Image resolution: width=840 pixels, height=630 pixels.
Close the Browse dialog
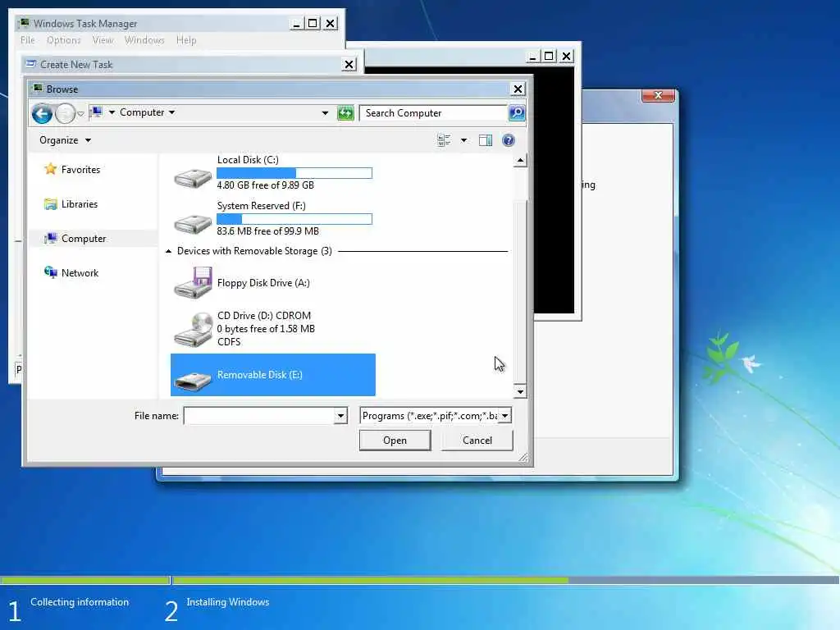pos(518,89)
